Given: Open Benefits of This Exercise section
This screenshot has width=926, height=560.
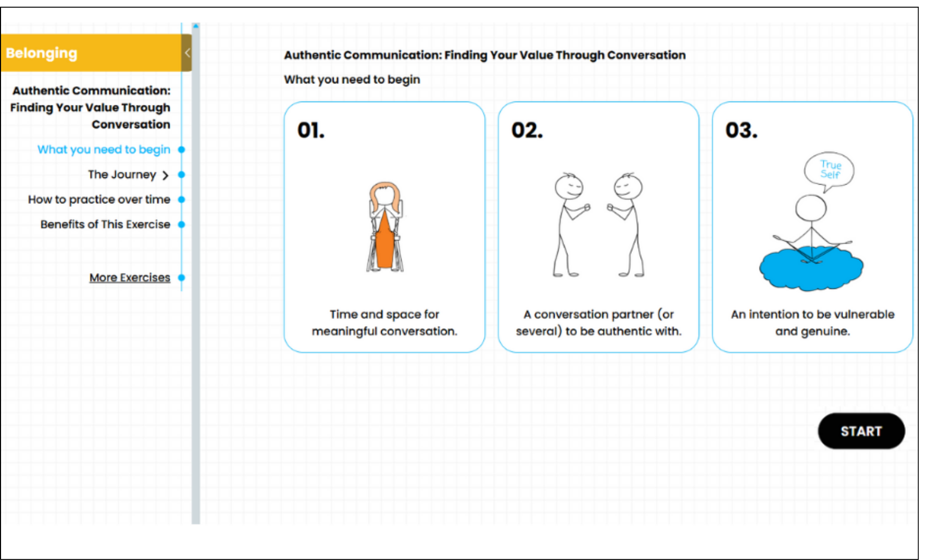Looking at the screenshot, I should point(105,225).
